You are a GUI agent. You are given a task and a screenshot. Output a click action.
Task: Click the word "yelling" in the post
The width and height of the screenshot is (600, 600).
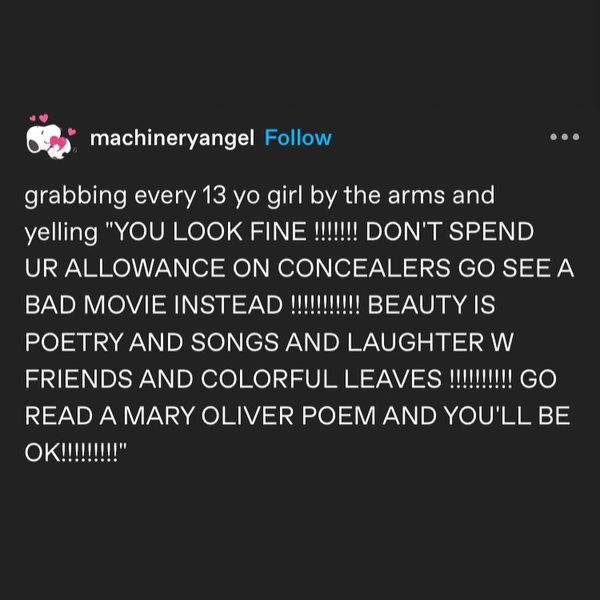click(61, 233)
